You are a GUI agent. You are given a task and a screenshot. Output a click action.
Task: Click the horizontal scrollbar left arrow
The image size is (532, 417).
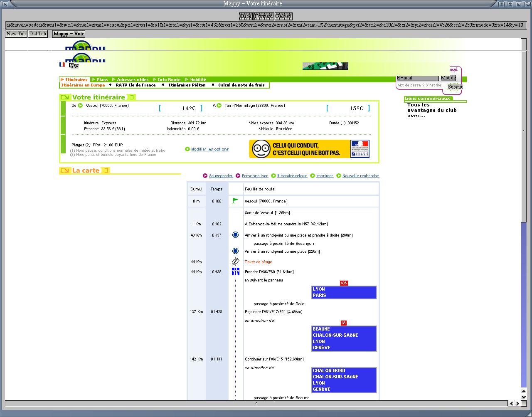[x=512, y=403]
